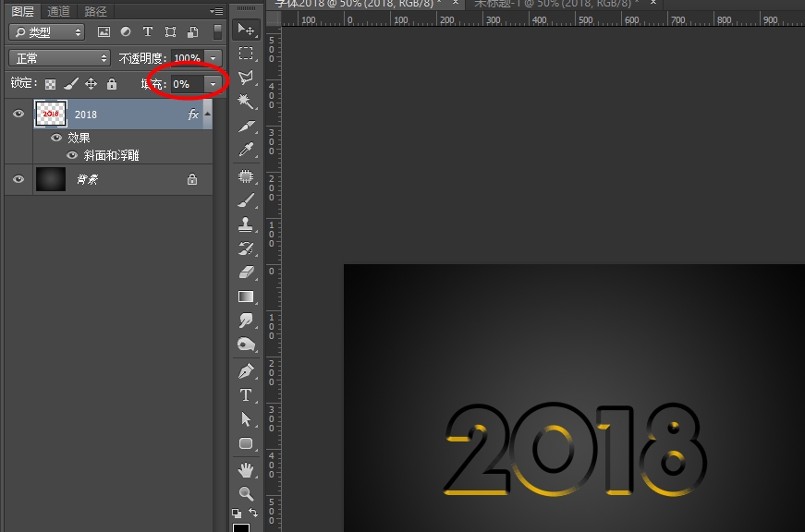Select the Zoom tool

(246, 493)
